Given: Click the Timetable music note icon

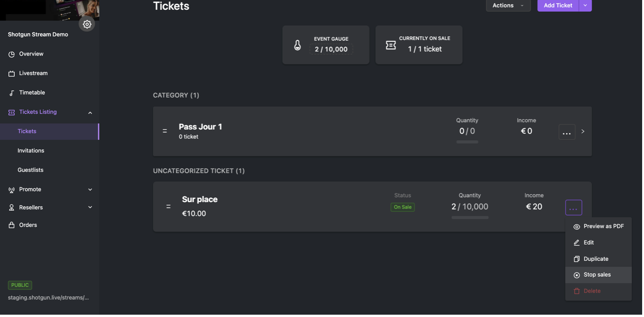Looking at the screenshot, I should click(12, 93).
